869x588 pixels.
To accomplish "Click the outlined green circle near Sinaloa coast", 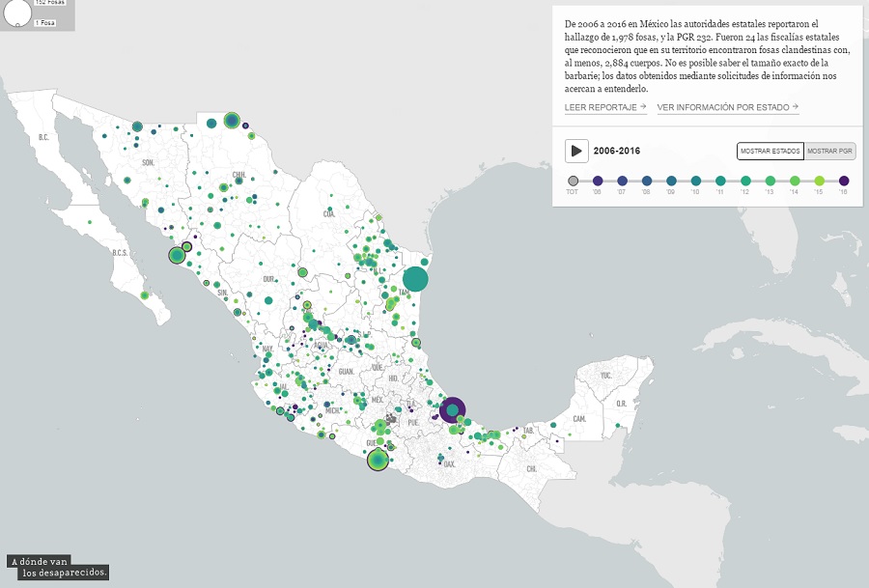I will coord(177,255).
